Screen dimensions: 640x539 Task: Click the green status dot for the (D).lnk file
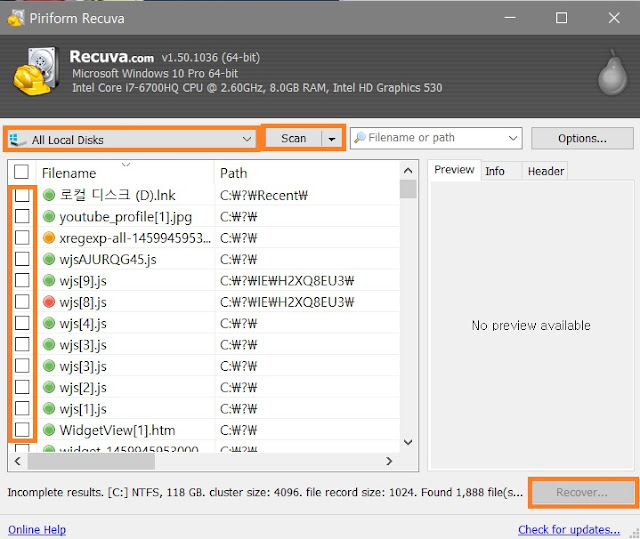coord(49,195)
